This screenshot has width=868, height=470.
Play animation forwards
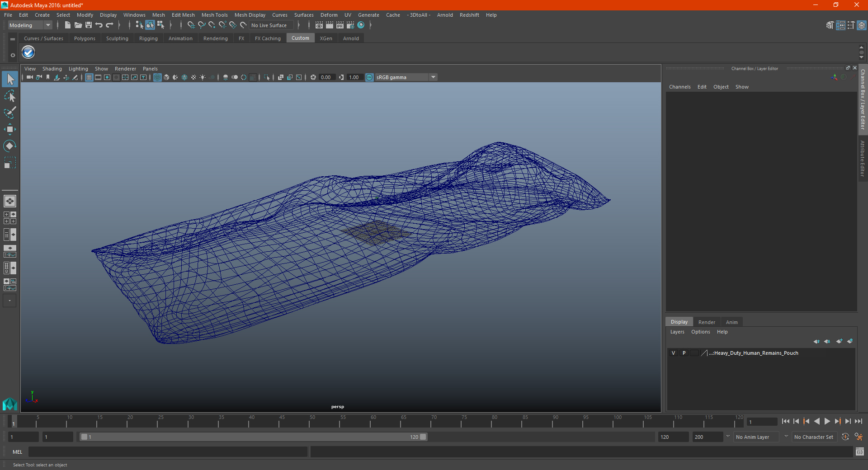pyautogui.click(x=827, y=421)
